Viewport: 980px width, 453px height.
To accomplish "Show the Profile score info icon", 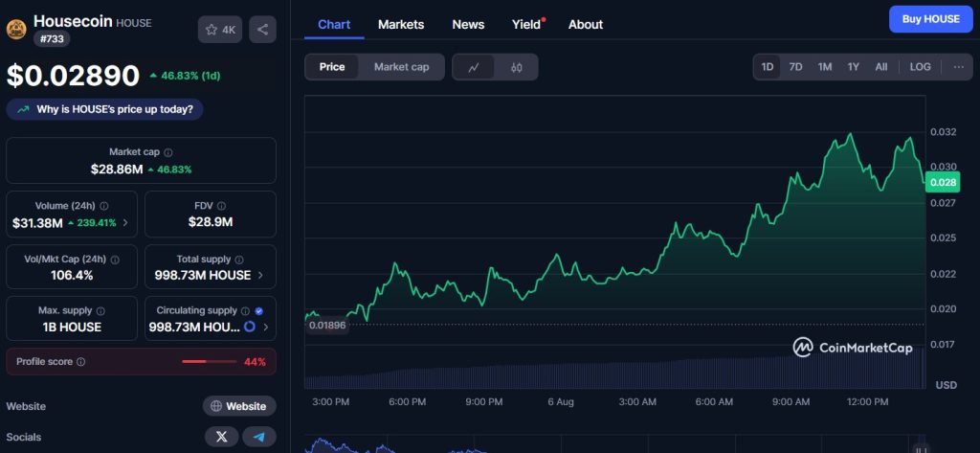I will pos(80,362).
